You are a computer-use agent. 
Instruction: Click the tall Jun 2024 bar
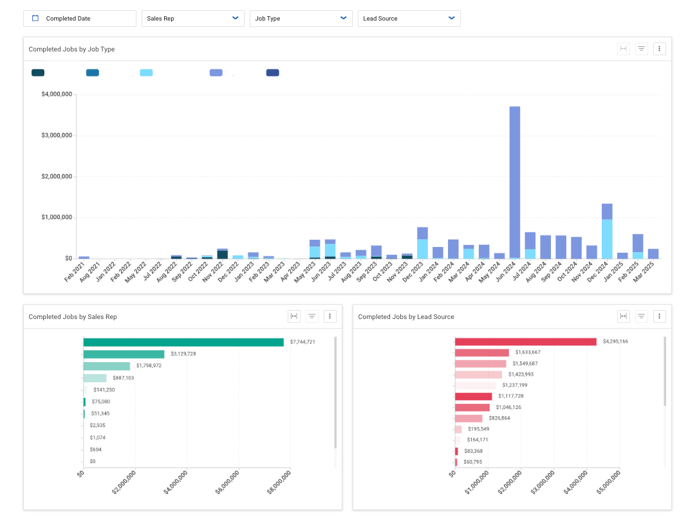tap(515, 182)
